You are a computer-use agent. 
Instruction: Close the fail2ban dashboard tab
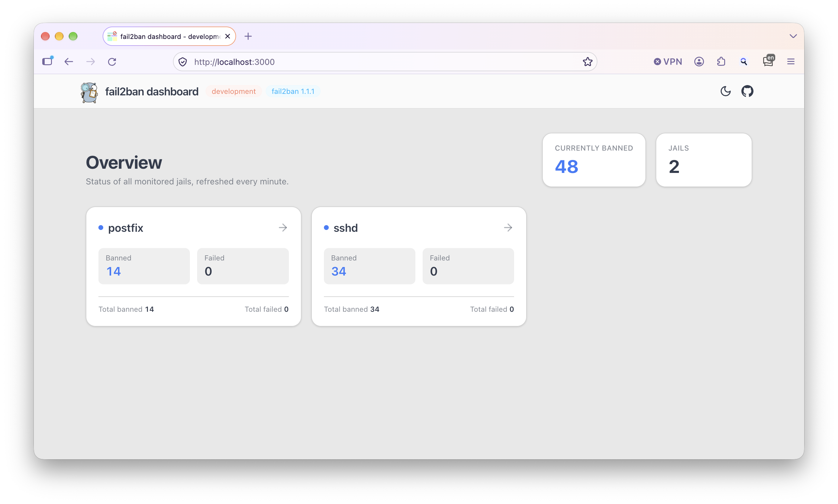228,36
